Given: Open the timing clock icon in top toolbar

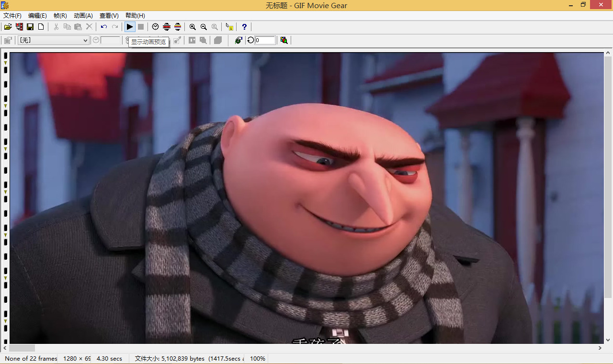Looking at the screenshot, I should click(x=155, y=27).
